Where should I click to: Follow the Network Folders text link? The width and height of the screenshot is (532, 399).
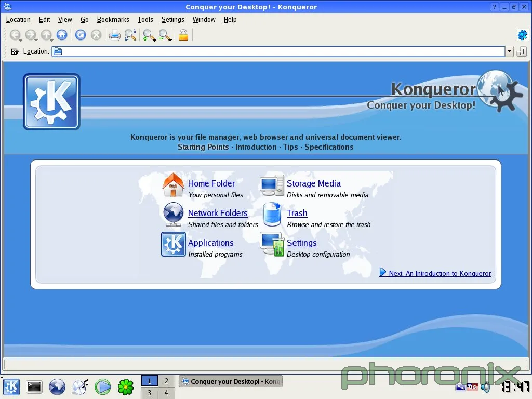(218, 213)
